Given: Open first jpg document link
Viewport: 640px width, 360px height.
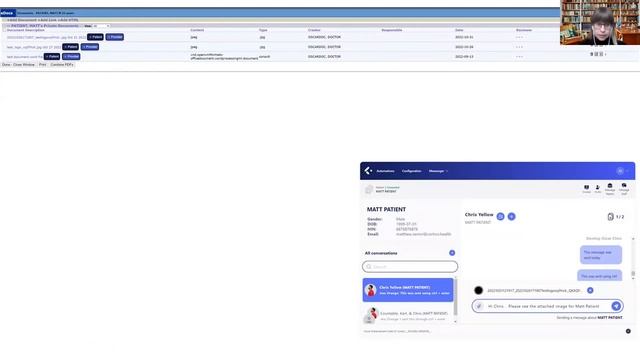Looking at the screenshot, I should tap(46, 38).
